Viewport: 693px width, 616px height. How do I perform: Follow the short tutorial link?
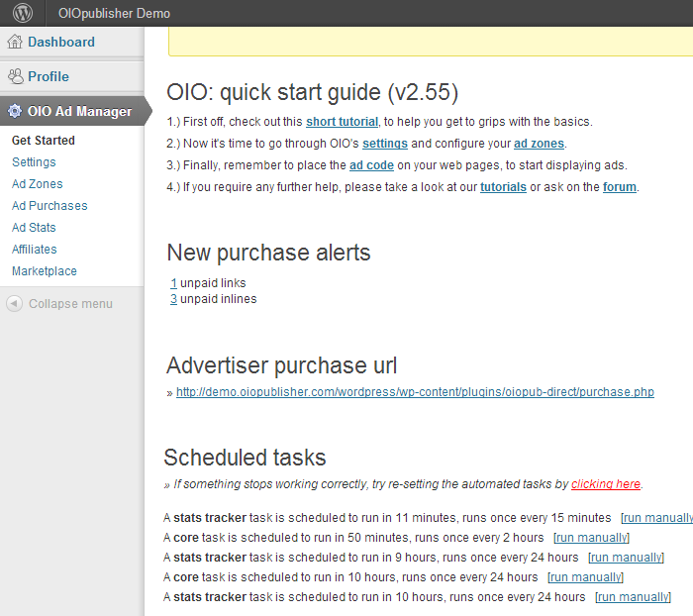[x=343, y=122]
